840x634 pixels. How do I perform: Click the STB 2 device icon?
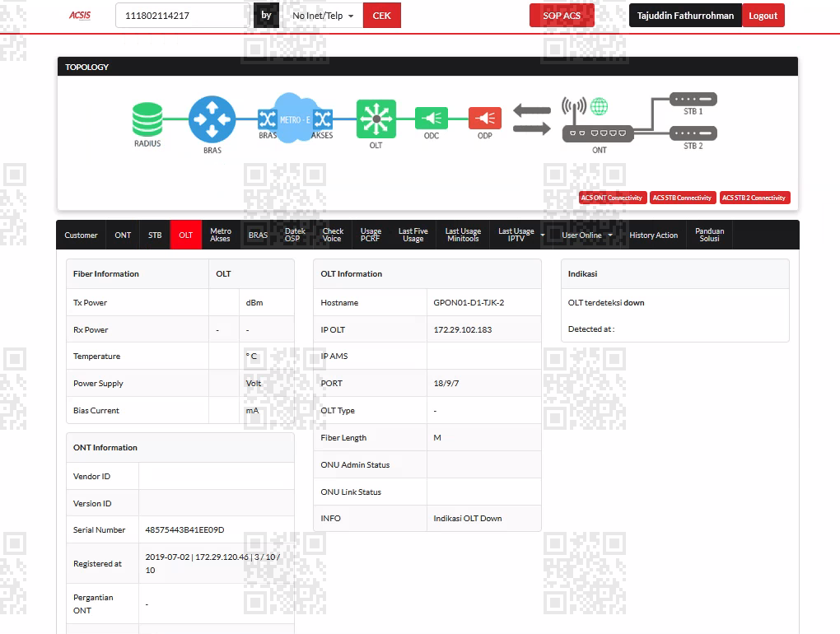(x=693, y=133)
